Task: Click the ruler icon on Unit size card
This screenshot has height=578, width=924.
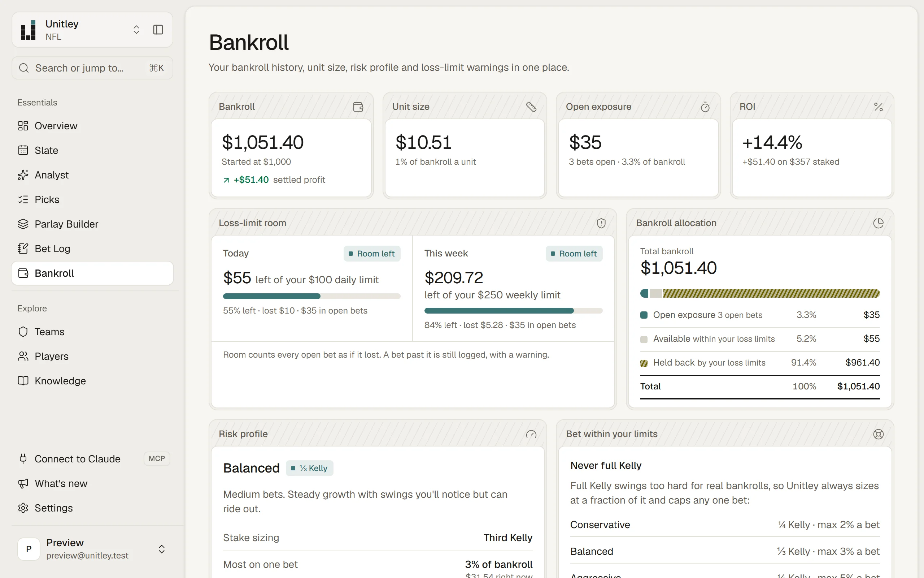Action: pyautogui.click(x=531, y=107)
